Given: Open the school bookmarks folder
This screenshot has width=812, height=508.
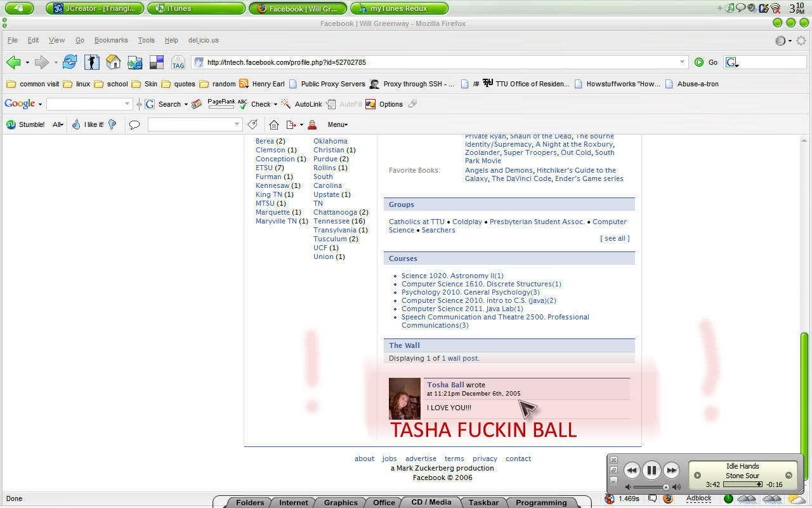Looking at the screenshot, I should (112, 84).
